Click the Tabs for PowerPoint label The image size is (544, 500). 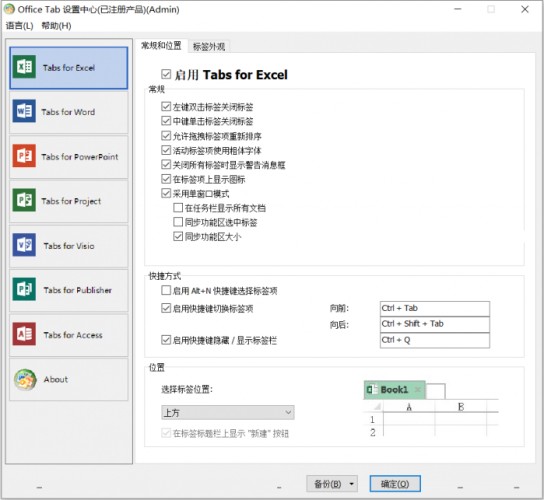[x=80, y=157]
